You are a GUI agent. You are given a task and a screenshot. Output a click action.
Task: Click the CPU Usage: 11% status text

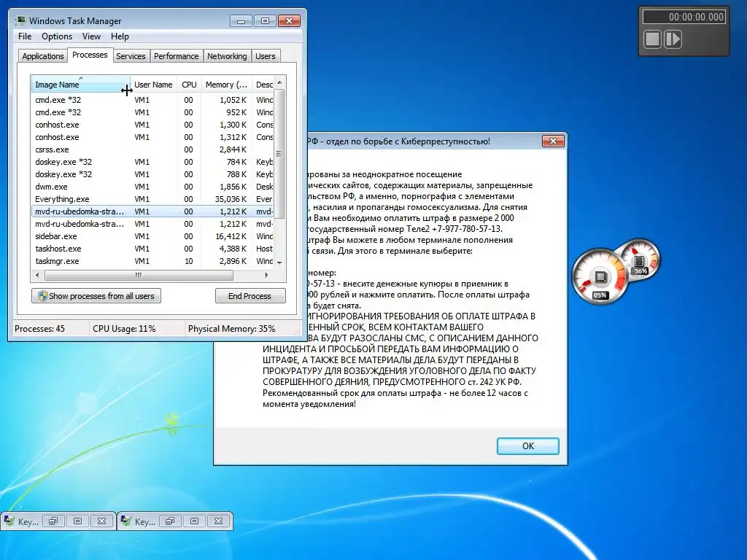[124, 329]
